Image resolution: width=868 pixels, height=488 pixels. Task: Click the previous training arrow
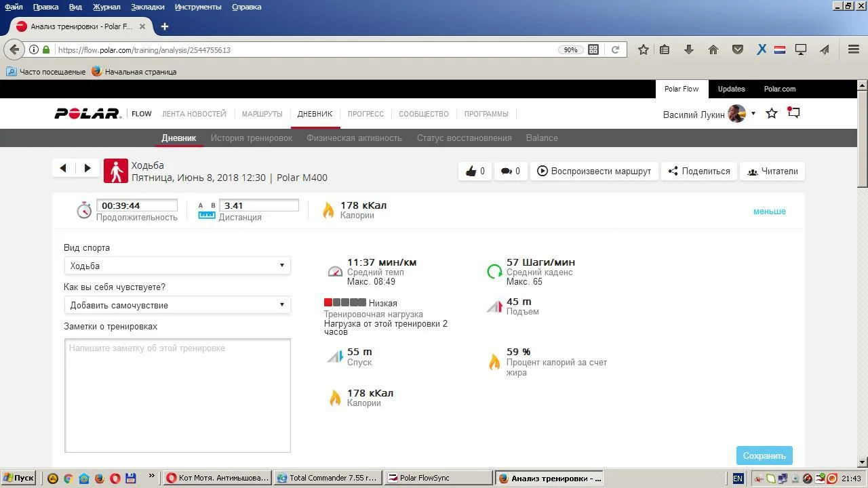(63, 168)
